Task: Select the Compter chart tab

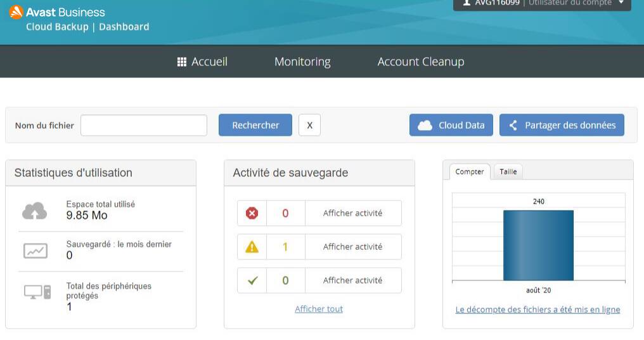Action: 470,172
